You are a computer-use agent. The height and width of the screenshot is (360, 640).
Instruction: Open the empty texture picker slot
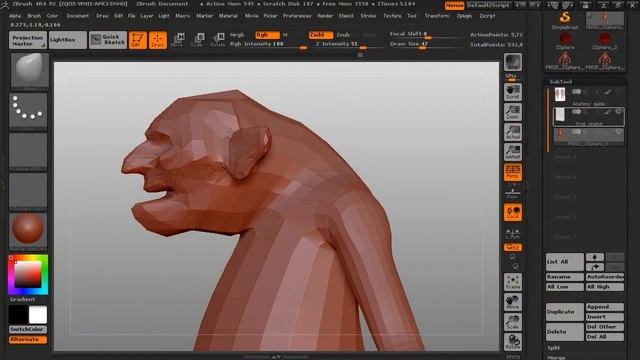click(28, 191)
